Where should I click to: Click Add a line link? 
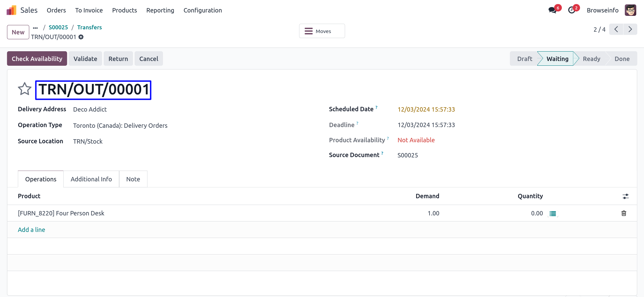[x=31, y=230]
